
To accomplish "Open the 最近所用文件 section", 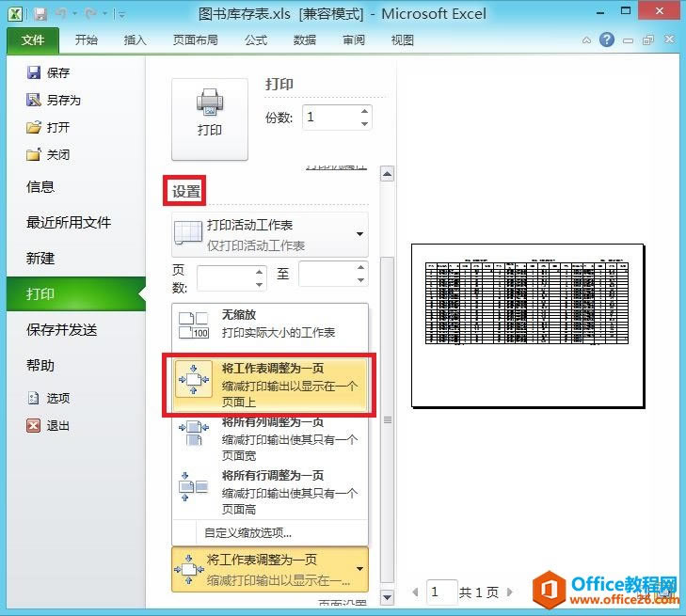I will click(69, 223).
